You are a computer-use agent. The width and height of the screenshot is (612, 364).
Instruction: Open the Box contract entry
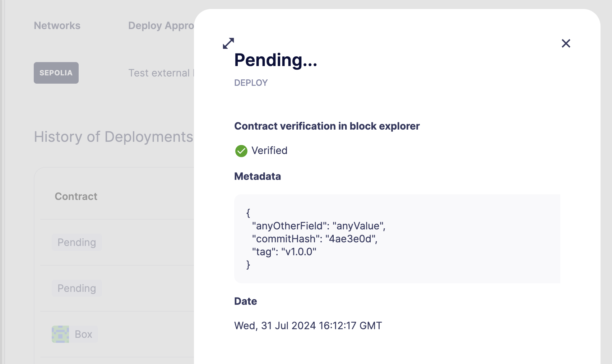83,334
